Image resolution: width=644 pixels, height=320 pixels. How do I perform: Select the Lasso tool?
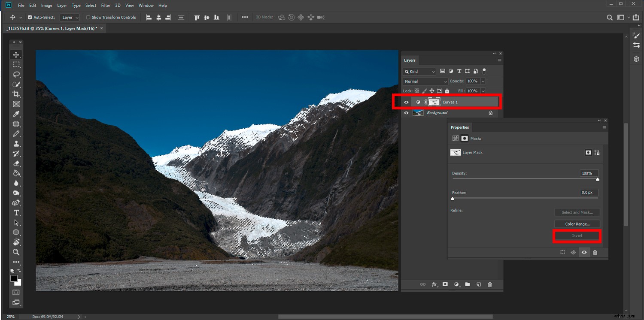[x=16, y=74]
